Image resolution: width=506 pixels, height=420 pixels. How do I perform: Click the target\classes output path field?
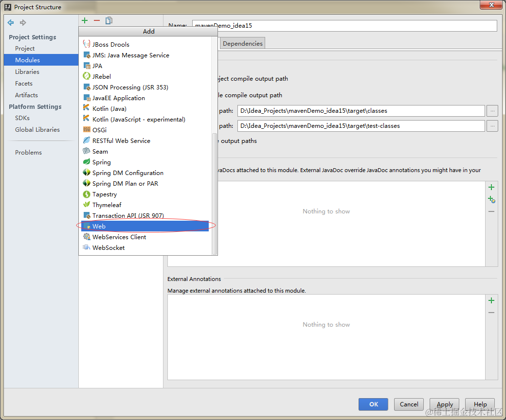click(x=361, y=111)
